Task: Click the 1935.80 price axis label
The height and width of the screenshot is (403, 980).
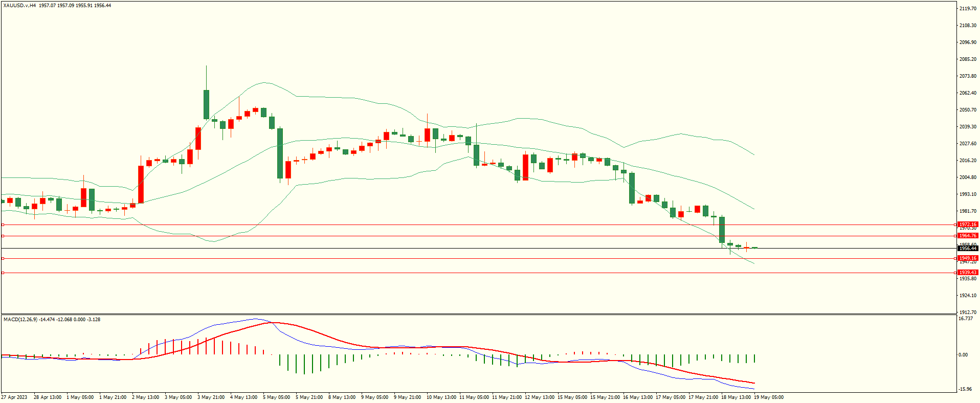Action: pyautogui.click(x=968, y=279)
